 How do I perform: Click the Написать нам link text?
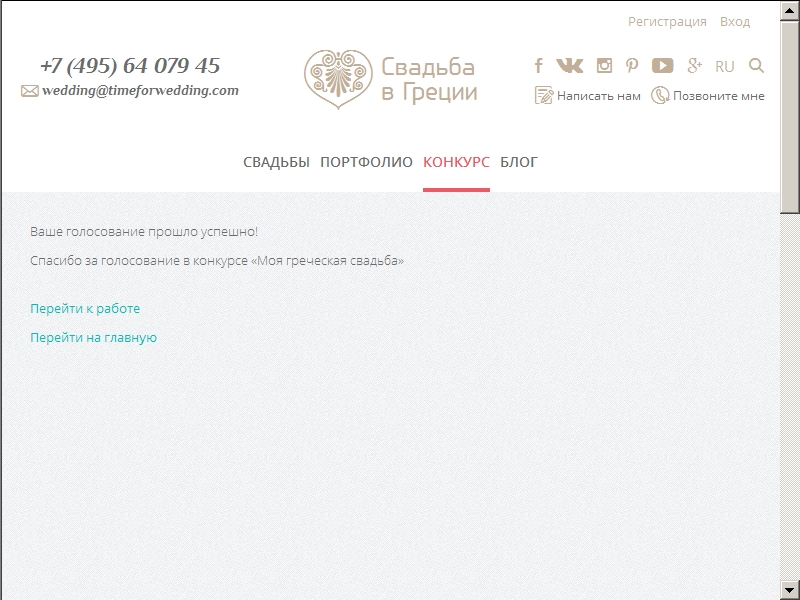tap(598, 96)
